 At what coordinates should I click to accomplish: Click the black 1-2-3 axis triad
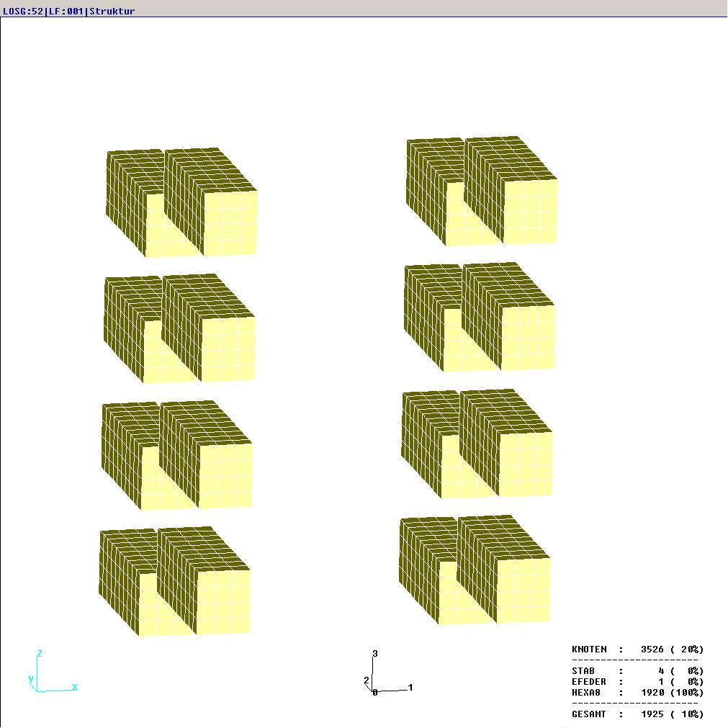(x=388, y=673)
